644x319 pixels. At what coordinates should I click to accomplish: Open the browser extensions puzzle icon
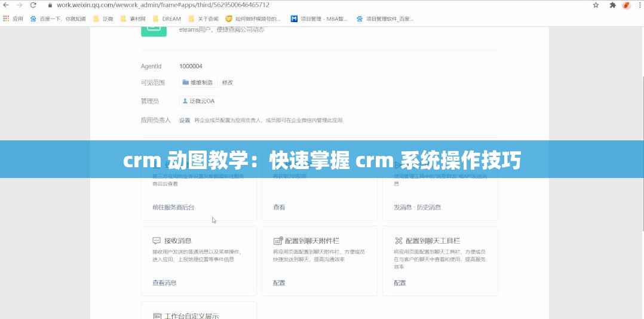click(613, 5)
